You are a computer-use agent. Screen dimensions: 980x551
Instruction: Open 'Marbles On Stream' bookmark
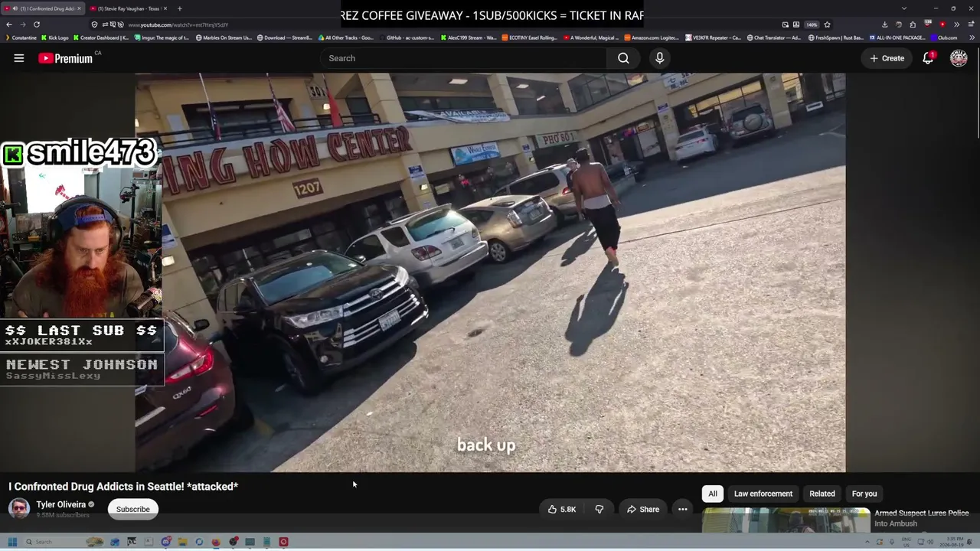[223, 37]
